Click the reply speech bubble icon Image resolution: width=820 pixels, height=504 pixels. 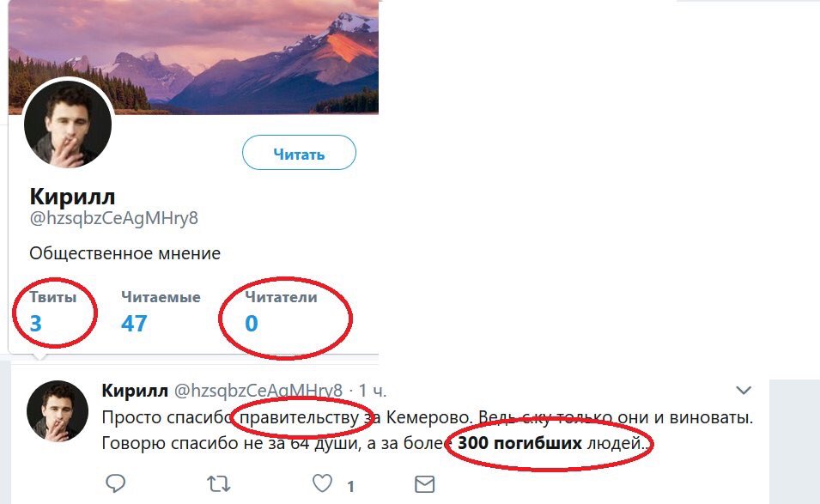point(115,484)
